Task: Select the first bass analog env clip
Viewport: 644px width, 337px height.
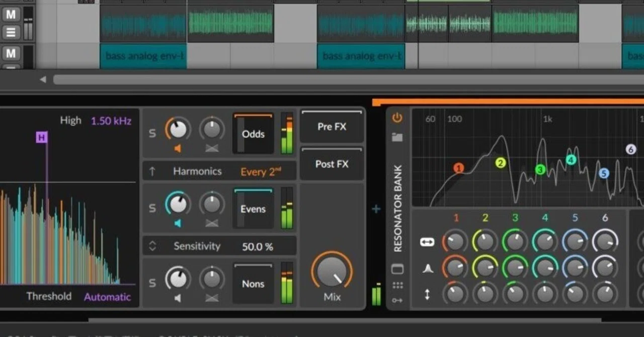Action: tap(143, 56)
